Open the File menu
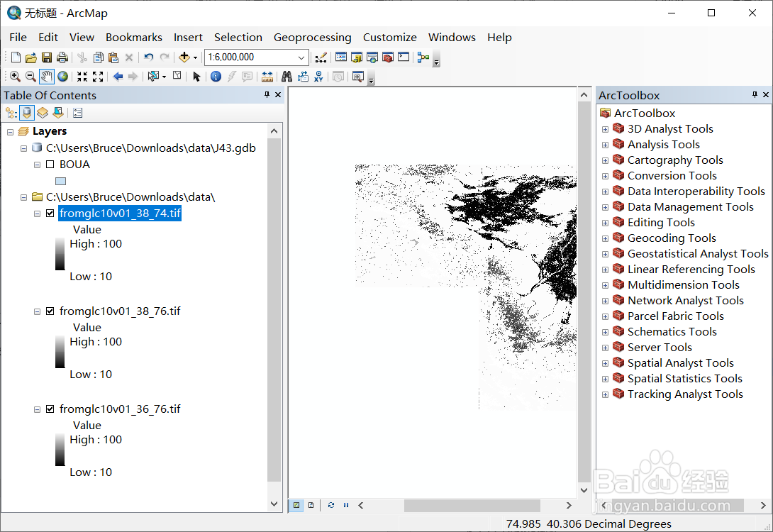This screenshot has width=773, height=532. (x=18, y=38)
